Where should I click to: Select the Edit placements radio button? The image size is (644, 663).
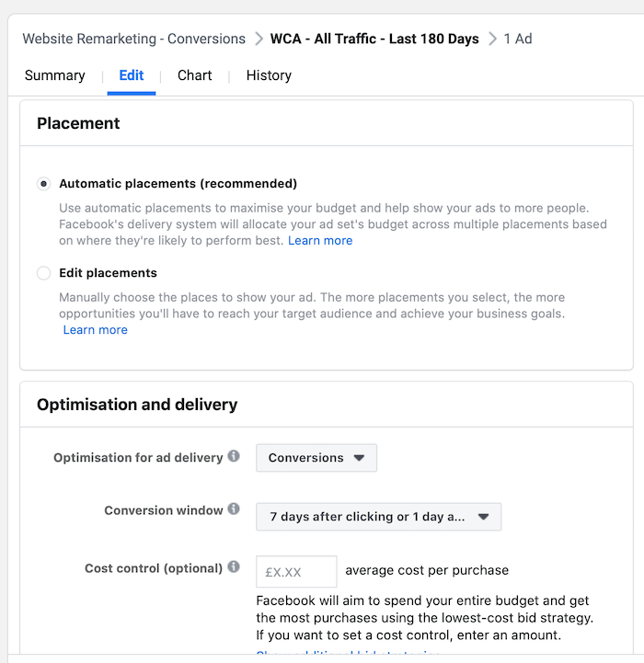point(43,273)
